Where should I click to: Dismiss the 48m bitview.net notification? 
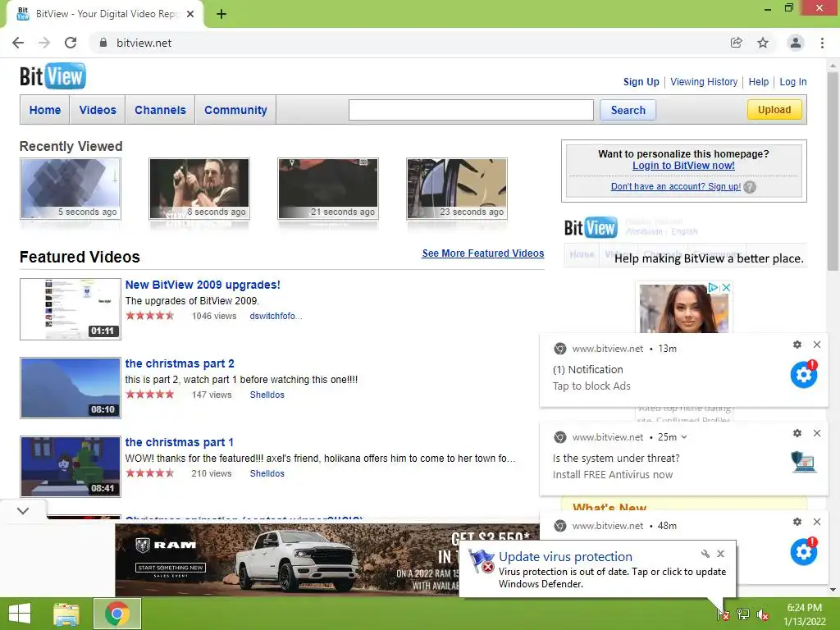coord(817,522)
